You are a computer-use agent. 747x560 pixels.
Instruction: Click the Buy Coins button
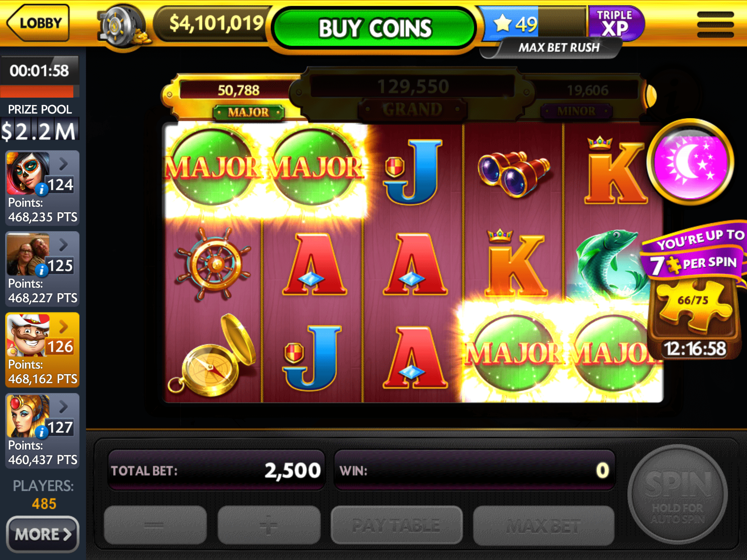point(375,28)
